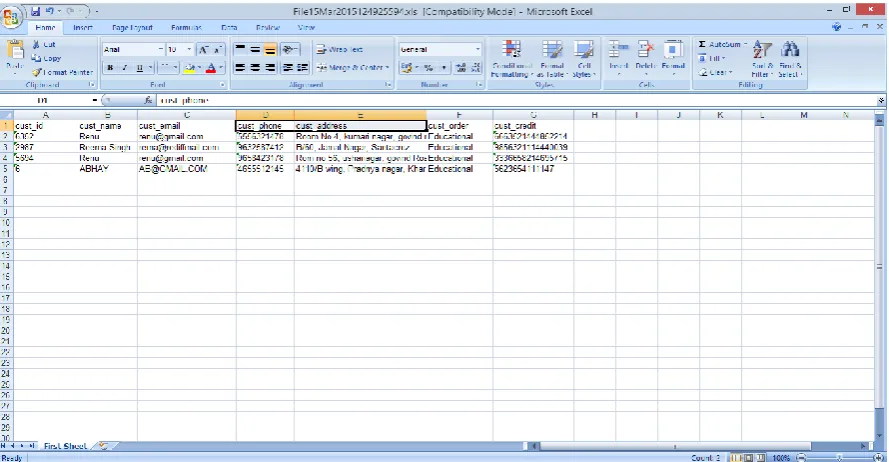The image size is (889, 462).
Task: Toggle left text alignment
Action: (x=240, y=67)
